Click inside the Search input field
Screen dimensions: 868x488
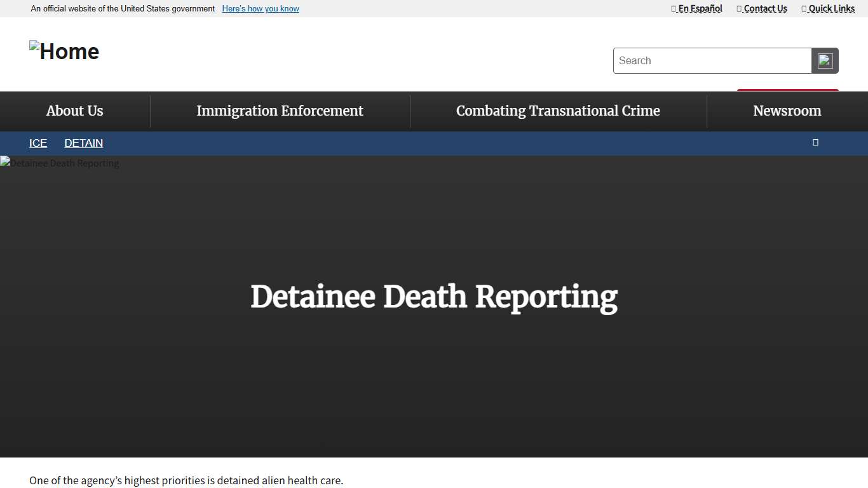pyautogui.click(x=712, y=60)
